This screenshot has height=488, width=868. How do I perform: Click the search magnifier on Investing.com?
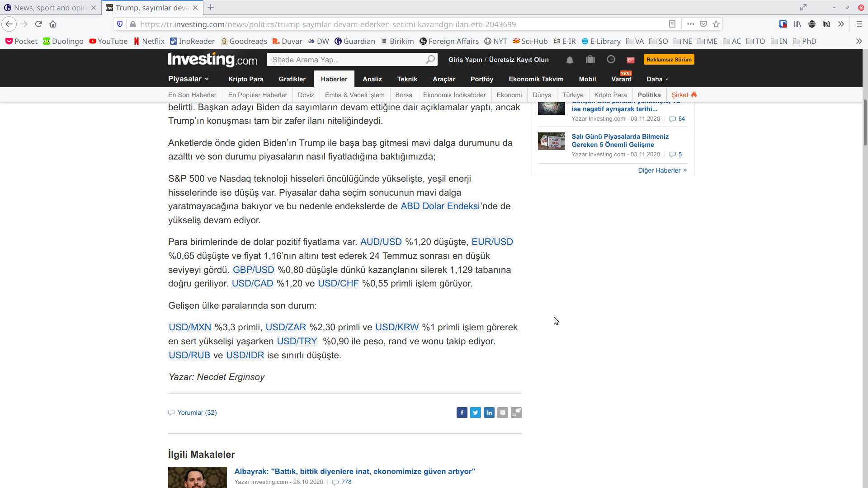(430, 59)
